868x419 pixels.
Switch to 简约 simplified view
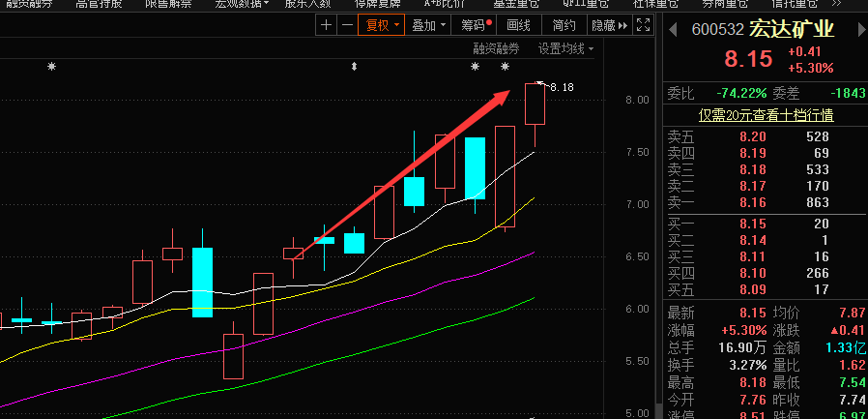click(x=564, y=25)
